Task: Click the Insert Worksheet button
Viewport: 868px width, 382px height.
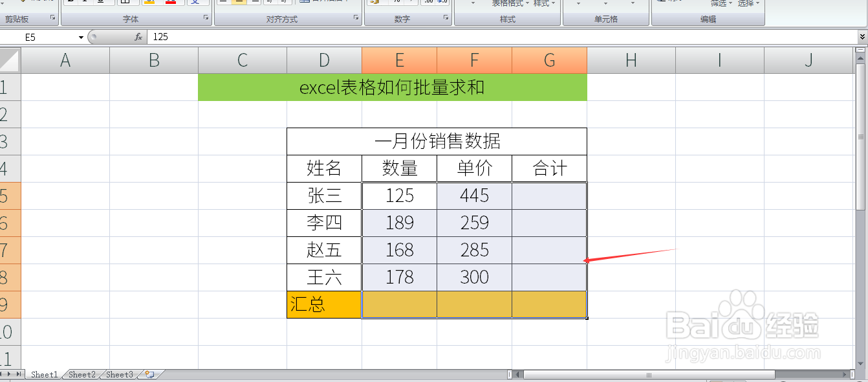Action: (x=147, y=374)
